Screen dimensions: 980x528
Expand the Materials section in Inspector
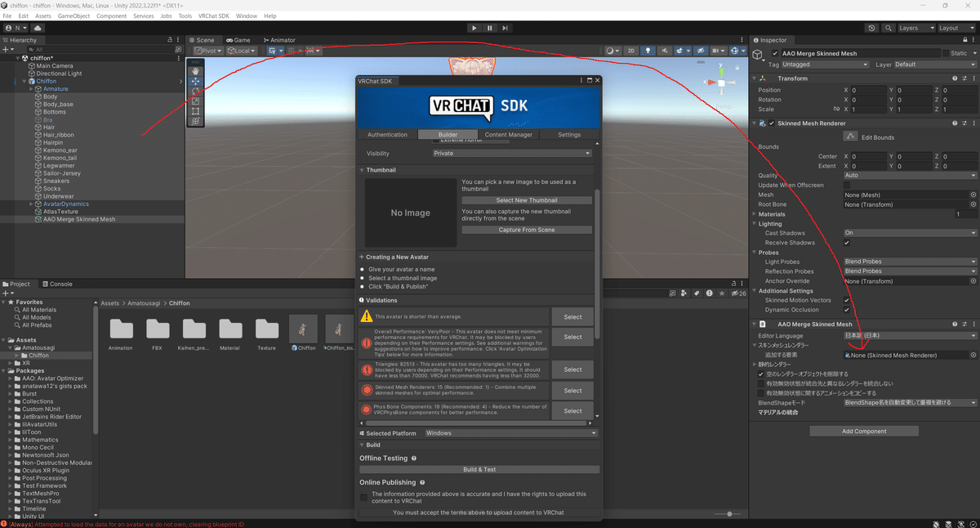click(x=755, y=214)
